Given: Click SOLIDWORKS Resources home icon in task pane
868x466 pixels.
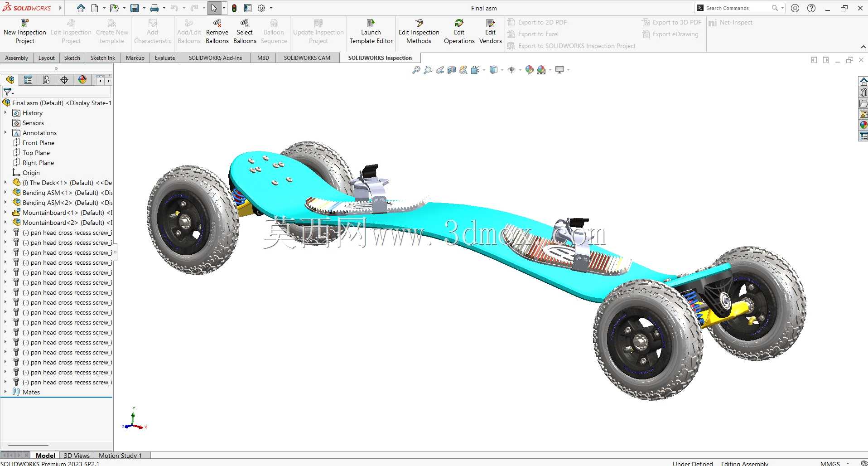Looking at the screenshot, I should [863, 82].
